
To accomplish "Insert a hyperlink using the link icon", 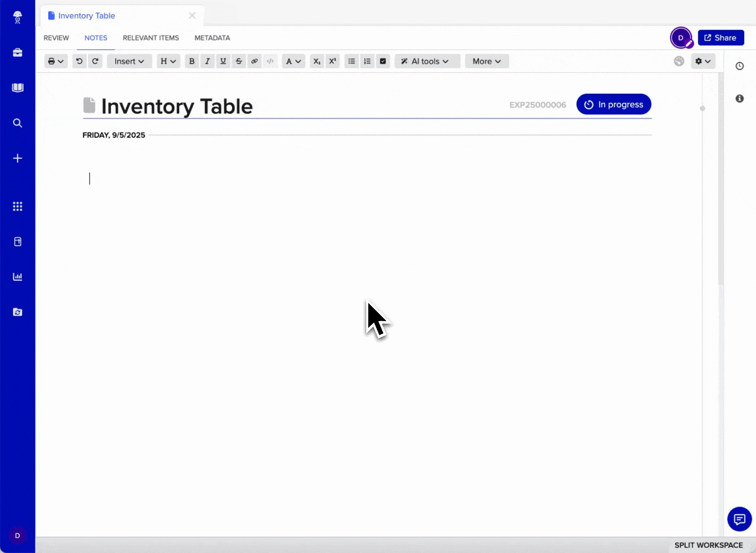I will 255,61.
